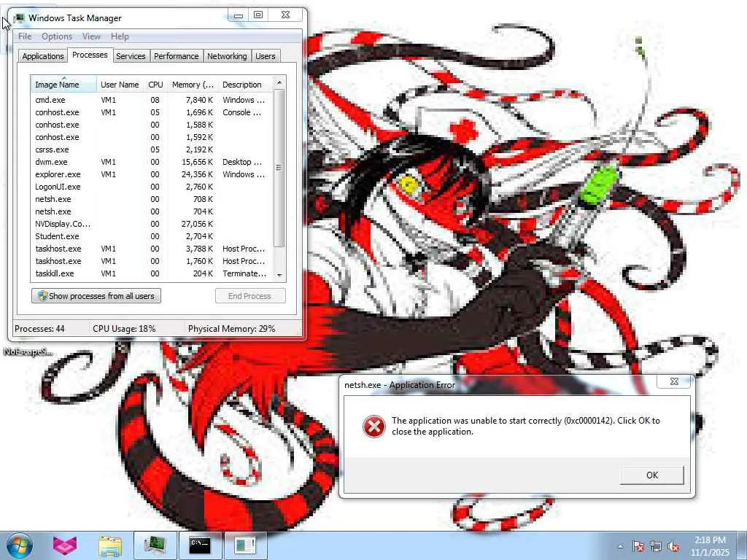This screenshot has width=747, height=560.
Task: Show hidden system tray icons
Action: tap(620, 547)
